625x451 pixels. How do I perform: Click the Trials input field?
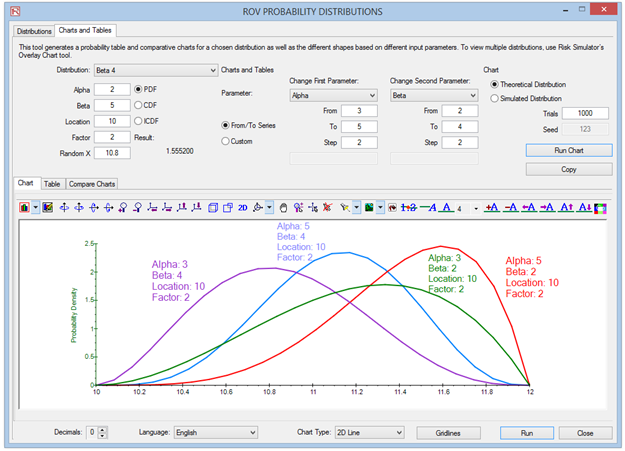point(585,113)
